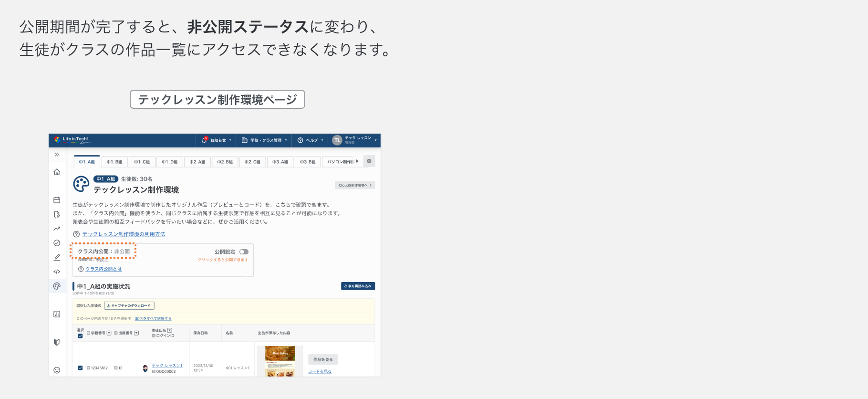
Task: Open the code brackets icon in sidebar
Action: click(x=57, y=272)
